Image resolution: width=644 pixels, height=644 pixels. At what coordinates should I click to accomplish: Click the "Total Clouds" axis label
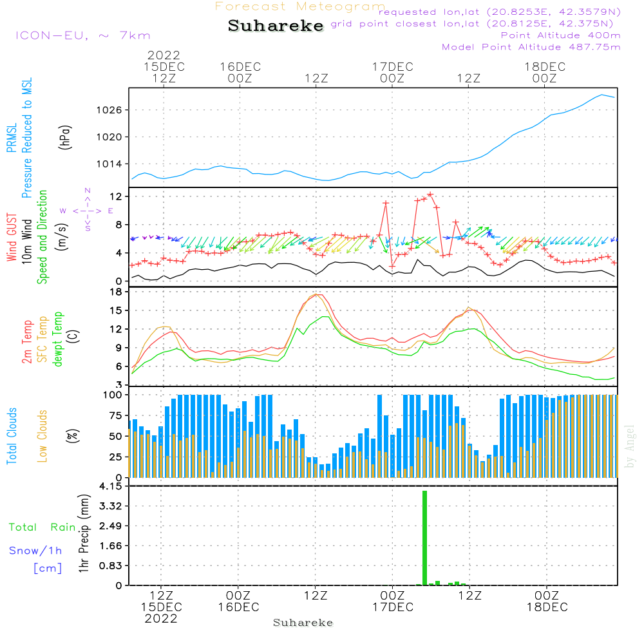tap(12, 436)
